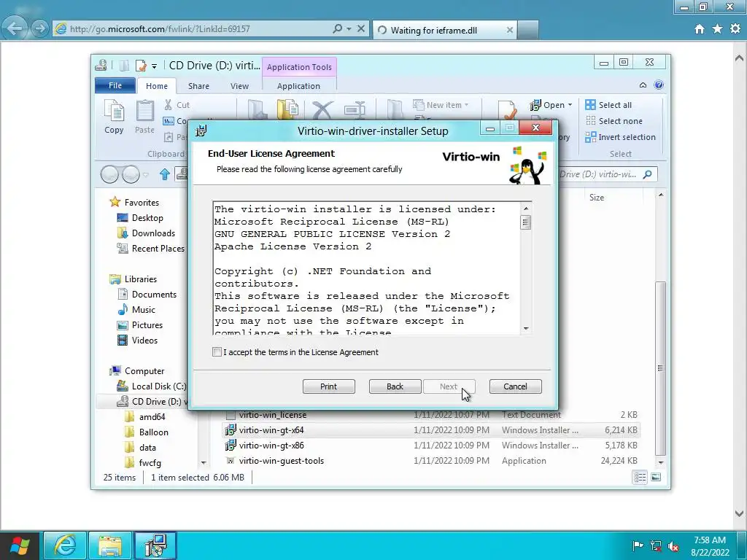Open Internet Explorer favorites star
The height and width of the screenshot is (560, 747).
coord(718,29)
